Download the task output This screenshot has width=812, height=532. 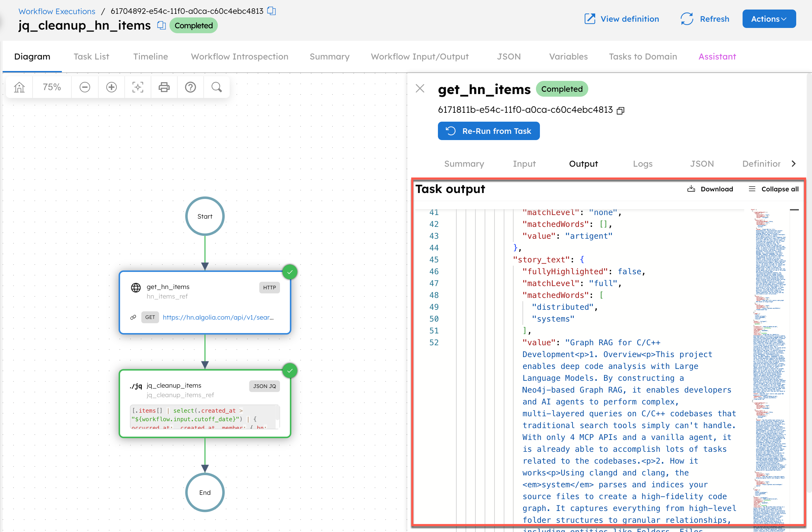tap(710, 189)
